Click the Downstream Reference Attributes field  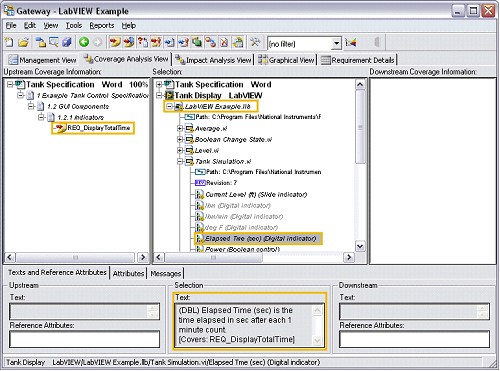click(414, 339)
